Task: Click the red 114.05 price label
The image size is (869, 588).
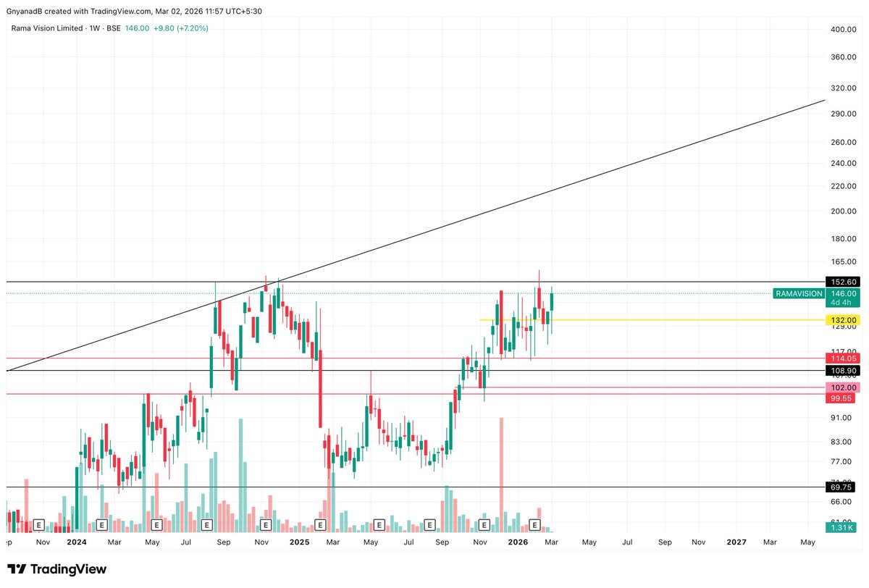Action: 841,358
